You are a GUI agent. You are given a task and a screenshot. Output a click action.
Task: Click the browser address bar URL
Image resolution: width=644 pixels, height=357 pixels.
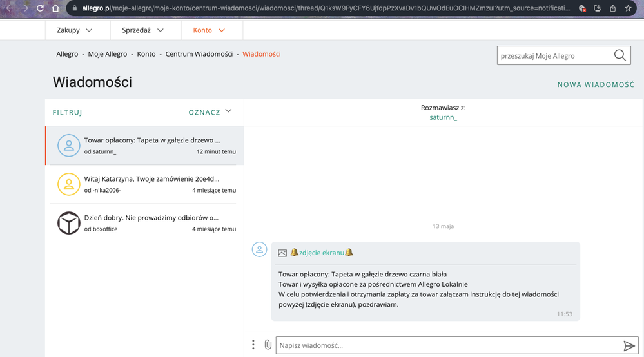(x=326, y=8)
